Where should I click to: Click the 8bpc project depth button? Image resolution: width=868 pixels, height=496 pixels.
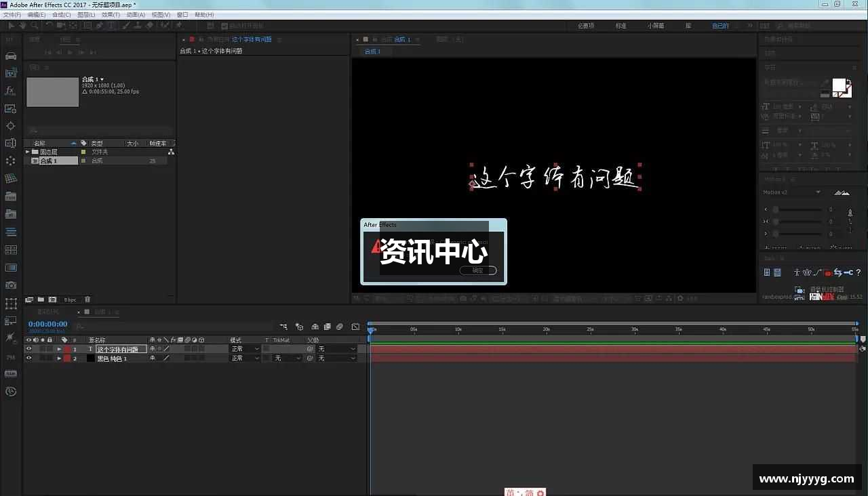coord(70,299)
